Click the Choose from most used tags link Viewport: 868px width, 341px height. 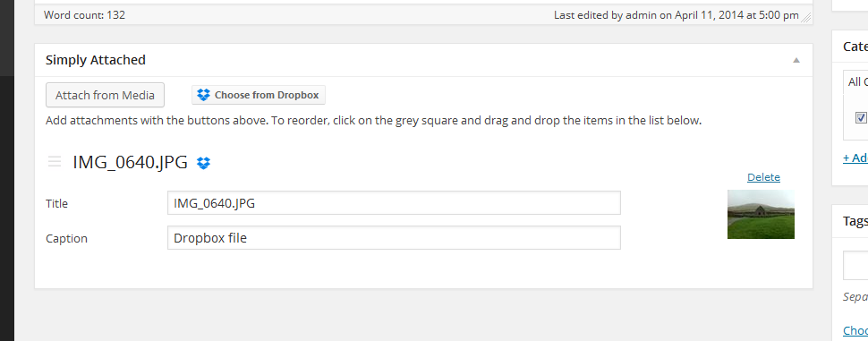pyautogui.click(x=855, y=331)
